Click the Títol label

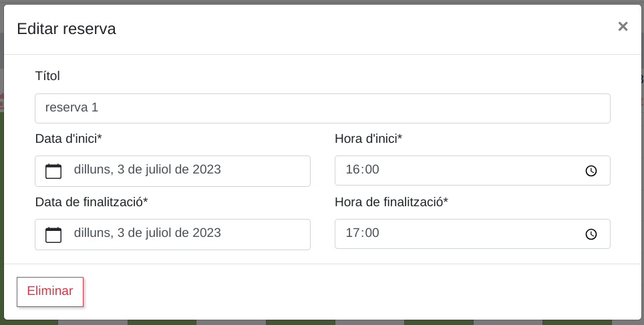pos(47,76)
